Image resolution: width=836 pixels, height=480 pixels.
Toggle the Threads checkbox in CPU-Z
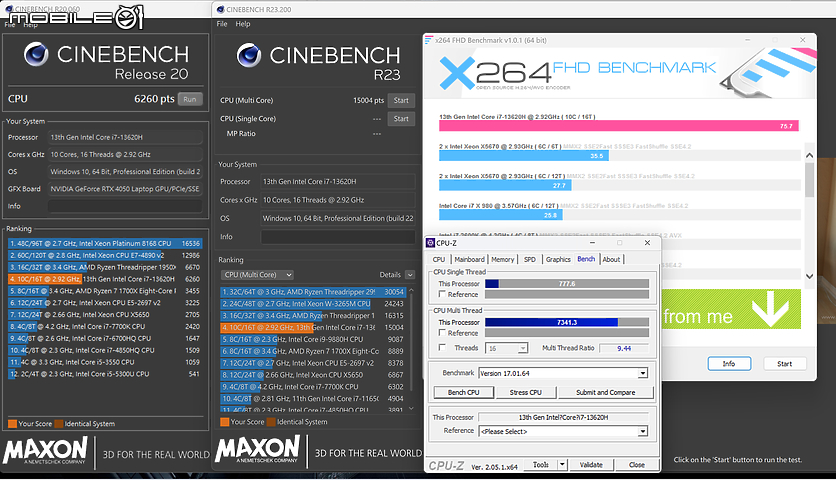[x=442, y=348]
